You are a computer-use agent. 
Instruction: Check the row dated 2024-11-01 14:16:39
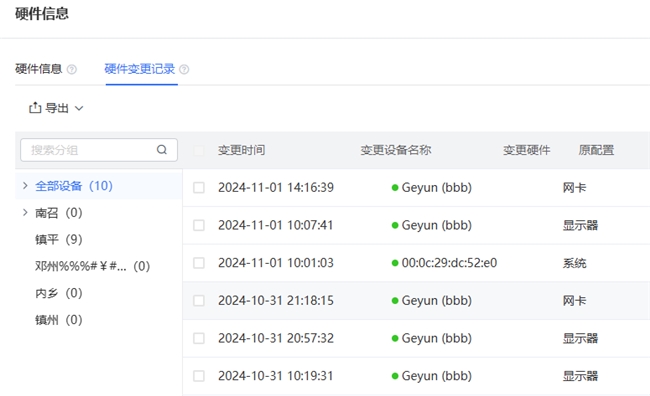click(199, 187)
